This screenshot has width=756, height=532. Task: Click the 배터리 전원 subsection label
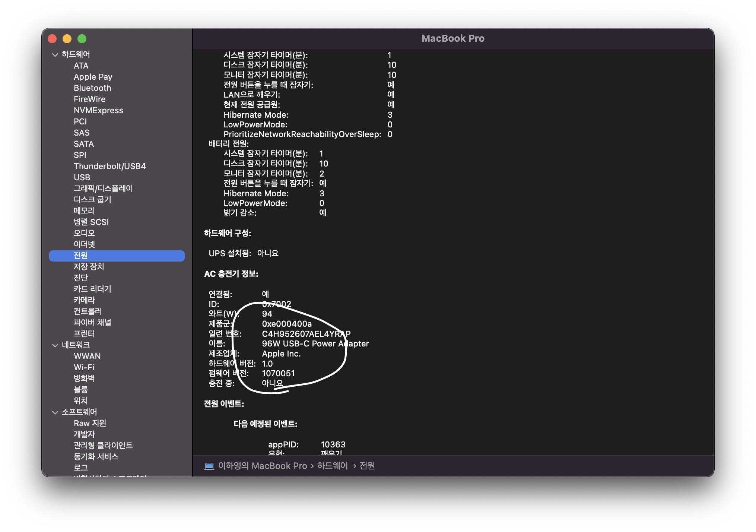[229, 144]
